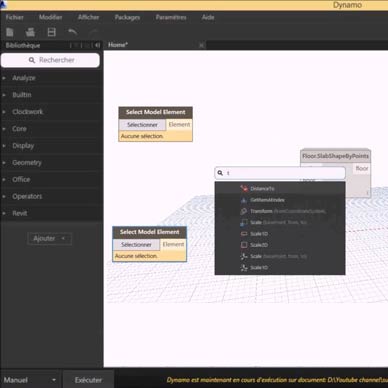The height and width of the screenshot is (388, 388).
Task: Click the canvas node search input field
Action: (x=280, y=173)
